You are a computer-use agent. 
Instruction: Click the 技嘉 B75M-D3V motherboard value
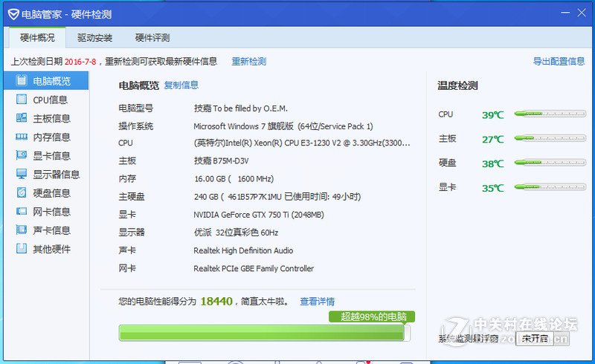[x=221, y=160]
